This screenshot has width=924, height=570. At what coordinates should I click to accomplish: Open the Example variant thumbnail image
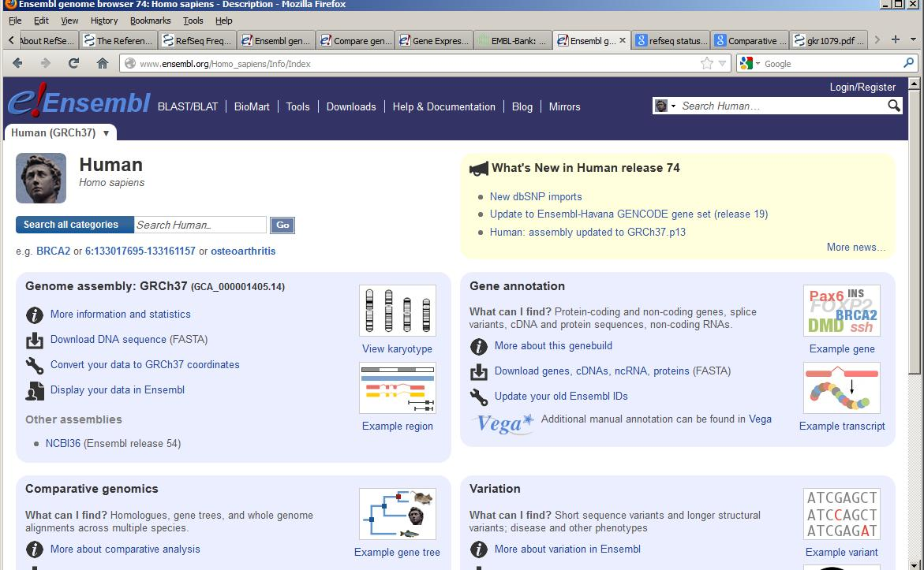click(x=841, y=513)
